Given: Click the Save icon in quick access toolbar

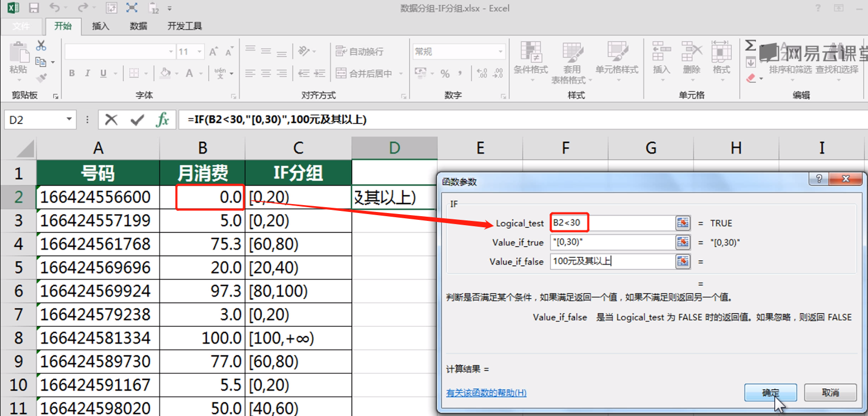Looking at the screenshot, I should click(34, 8).
